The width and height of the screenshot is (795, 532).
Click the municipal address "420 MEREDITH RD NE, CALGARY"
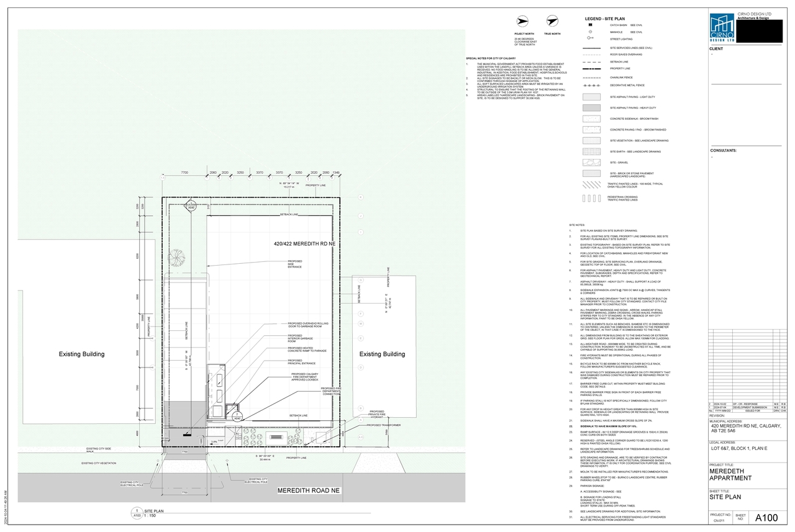pos(746,426)
